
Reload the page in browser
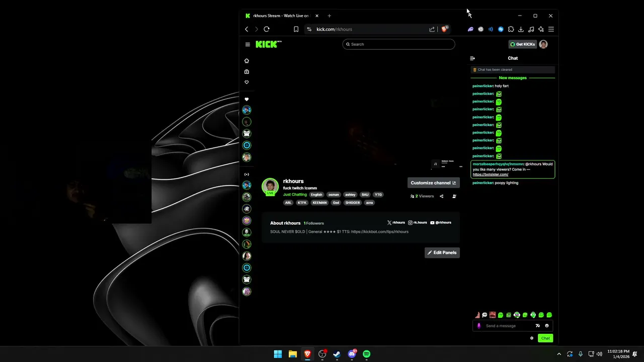tap(267, 29)
